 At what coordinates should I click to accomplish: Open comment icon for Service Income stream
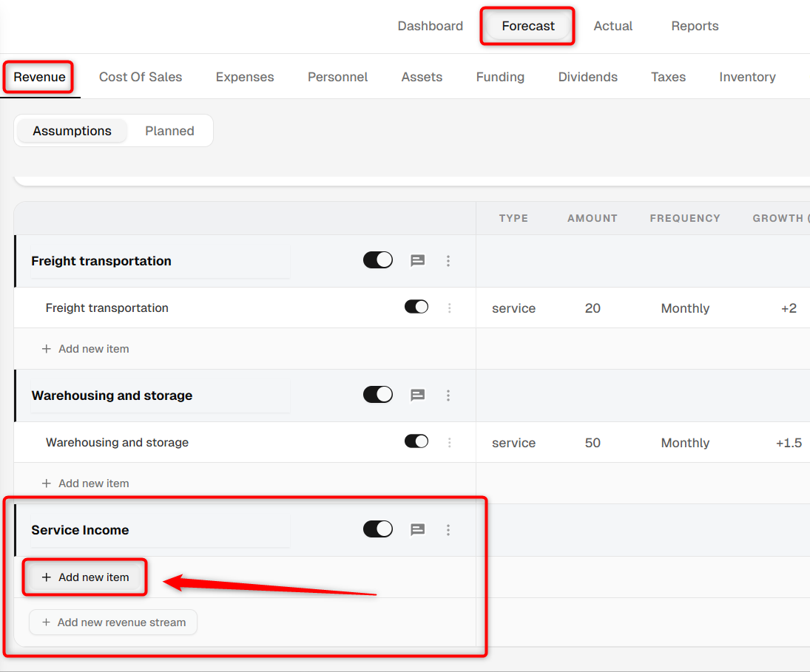click(x=417, y=529)
